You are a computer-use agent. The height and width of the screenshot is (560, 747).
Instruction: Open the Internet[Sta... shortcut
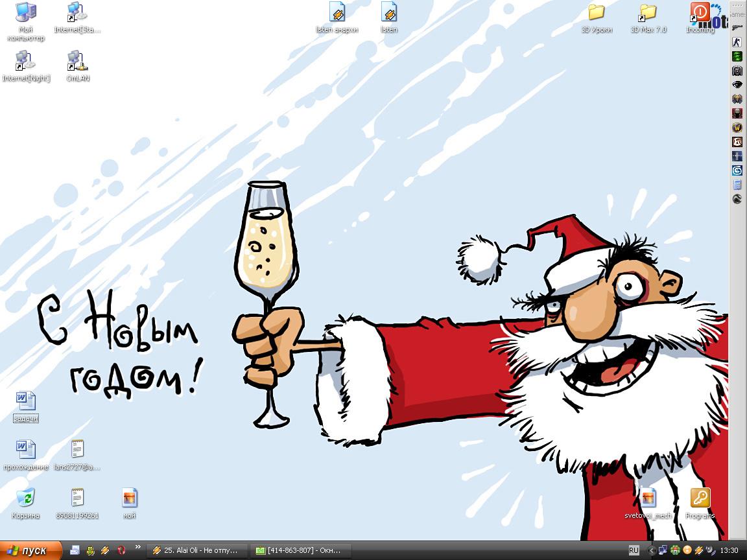(77, 17)
